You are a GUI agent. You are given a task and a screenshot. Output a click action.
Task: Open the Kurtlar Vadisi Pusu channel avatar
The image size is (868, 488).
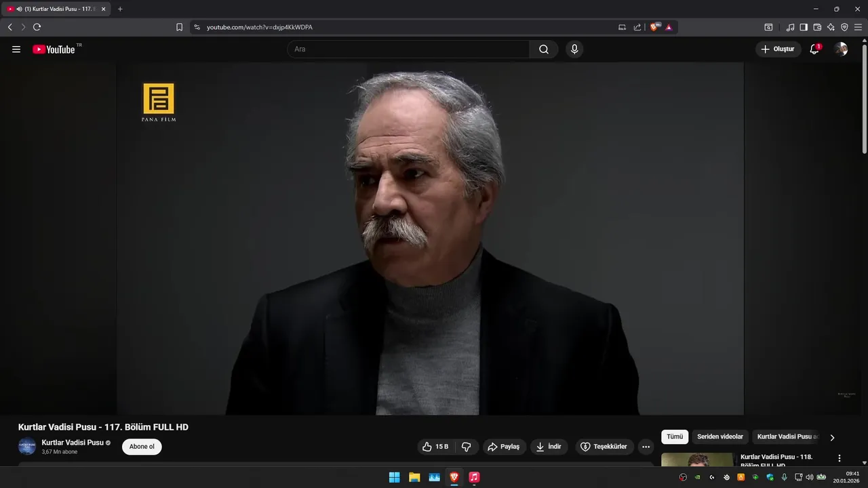tap(27, 446)
